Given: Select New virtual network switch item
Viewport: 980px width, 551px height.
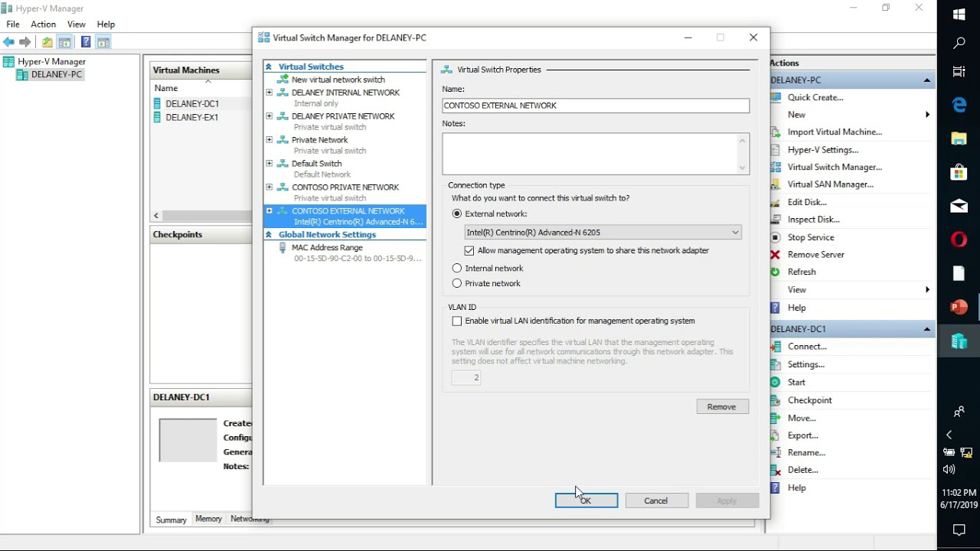Looking at the screenshot, I should pos(338,80).
